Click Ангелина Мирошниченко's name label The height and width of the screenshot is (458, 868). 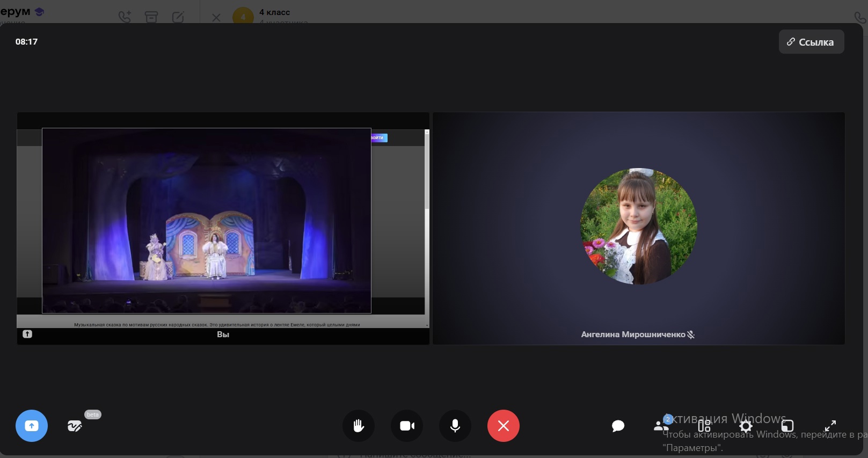(633, 335)
